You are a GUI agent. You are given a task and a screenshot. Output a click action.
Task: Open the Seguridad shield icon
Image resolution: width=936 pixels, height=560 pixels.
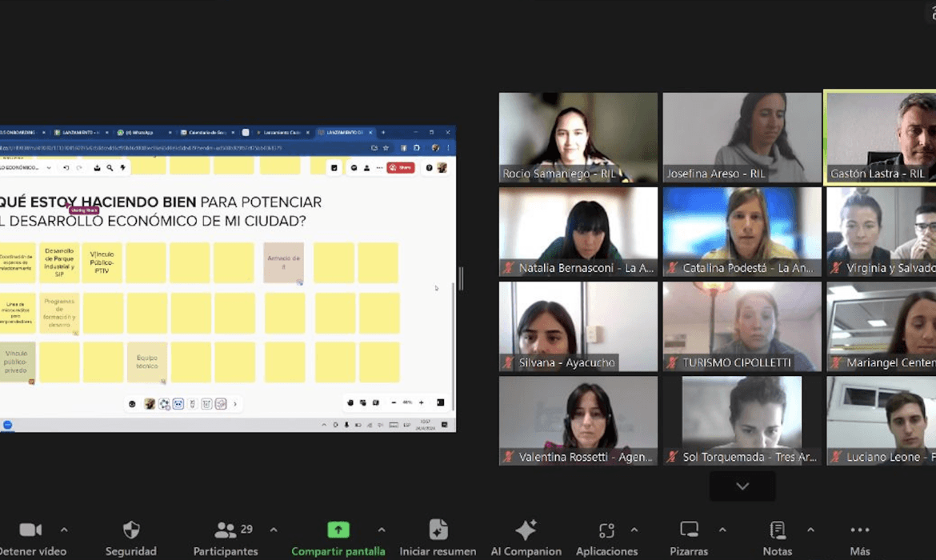(x=131, y=530)
